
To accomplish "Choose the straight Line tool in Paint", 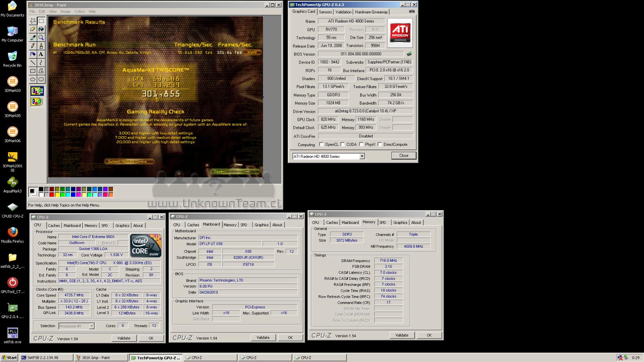I will tap(33, 62).
